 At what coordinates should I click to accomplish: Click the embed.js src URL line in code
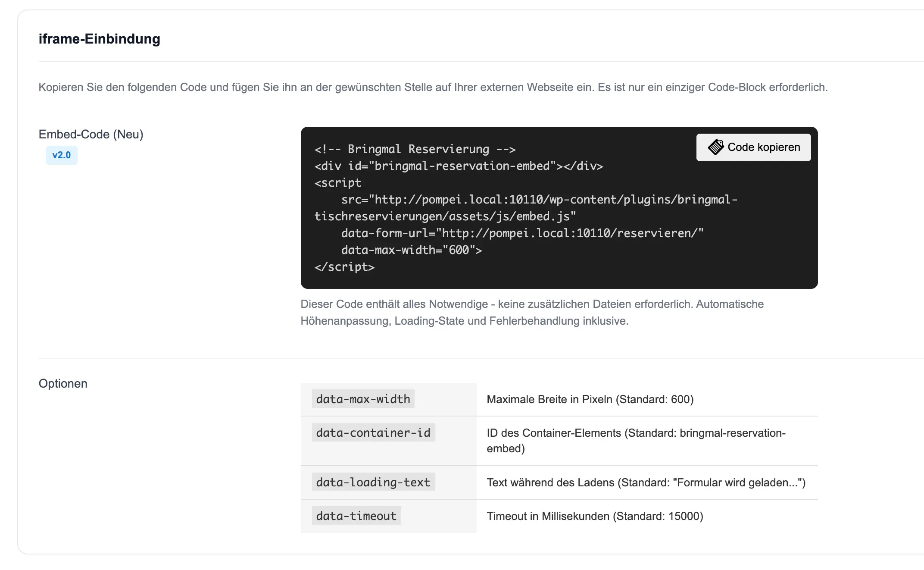(x=539, y=200)
